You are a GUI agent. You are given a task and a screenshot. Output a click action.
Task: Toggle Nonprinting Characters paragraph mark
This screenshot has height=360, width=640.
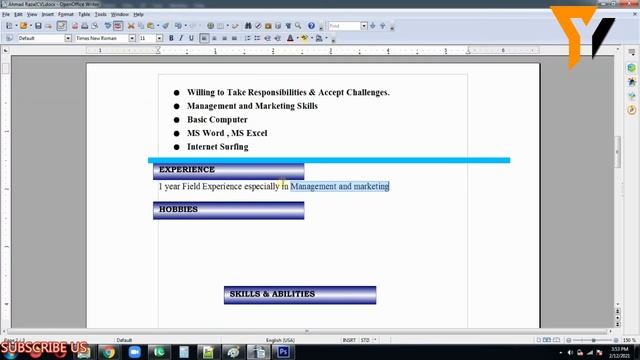(288, 26)
